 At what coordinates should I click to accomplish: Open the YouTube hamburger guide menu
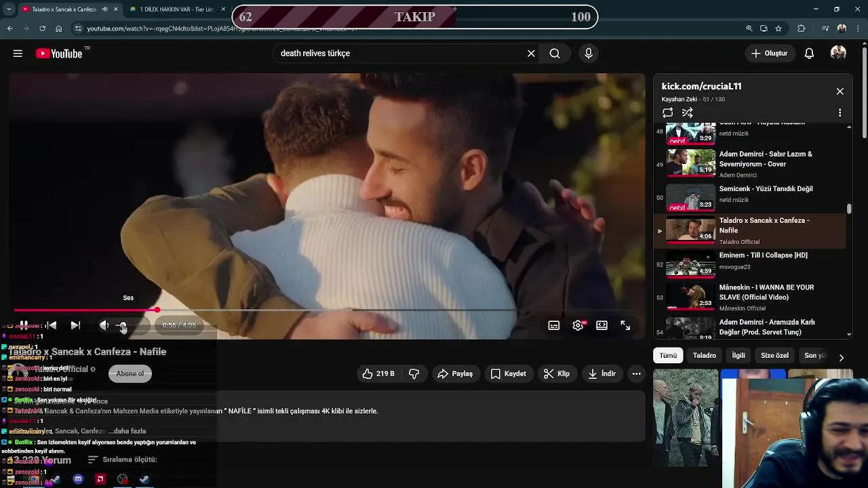coord(18,54)
